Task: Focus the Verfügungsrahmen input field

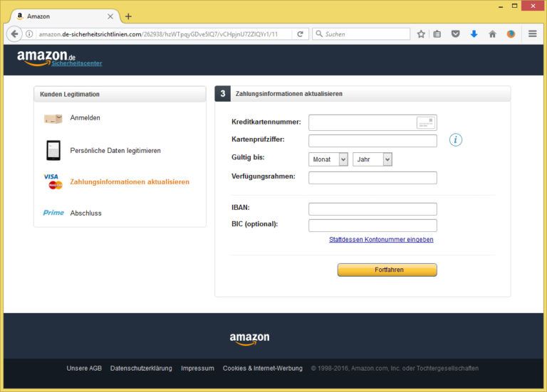Action: click(x=373, y=178)
